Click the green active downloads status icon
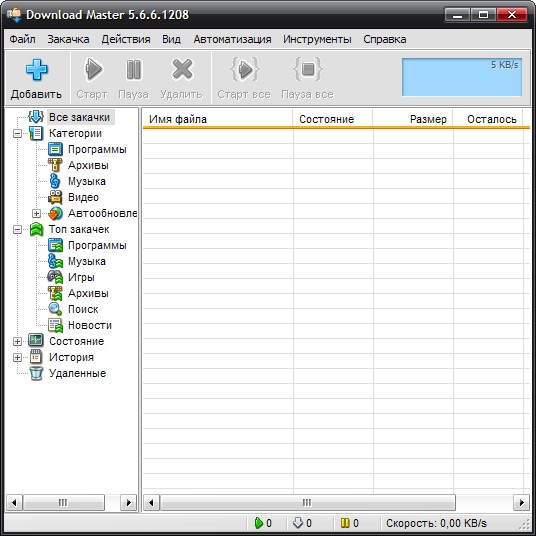The height and width of the screenshot is (536, 536). click(259, 523)
